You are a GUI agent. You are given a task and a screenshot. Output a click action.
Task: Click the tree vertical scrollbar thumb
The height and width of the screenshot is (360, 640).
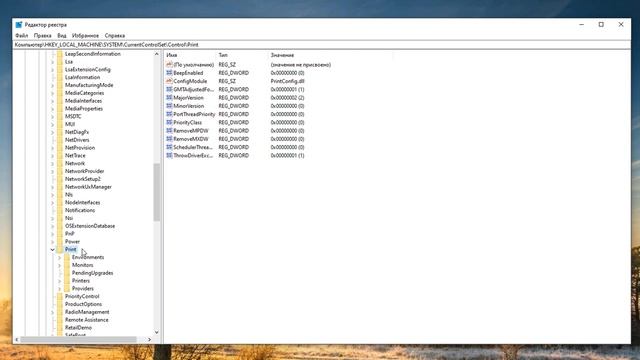click(x=157, y=192)
